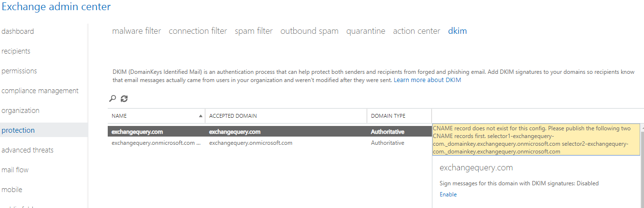This screenshot has height=208, width=644.
Task: Click exchangequery.com details pane heading
Action: (x=476, y=168)
